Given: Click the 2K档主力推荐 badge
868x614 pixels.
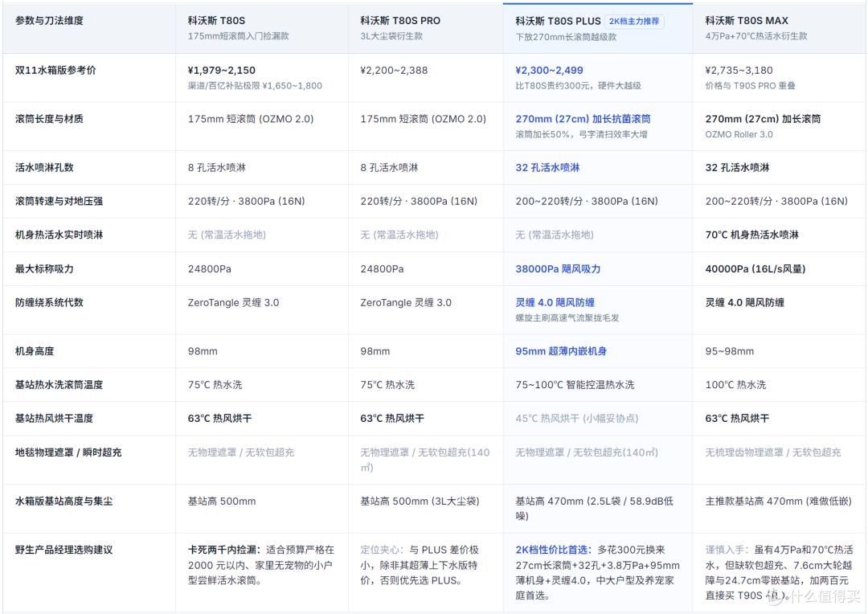Looking at the screenshot, I should [x=634, y=21].
